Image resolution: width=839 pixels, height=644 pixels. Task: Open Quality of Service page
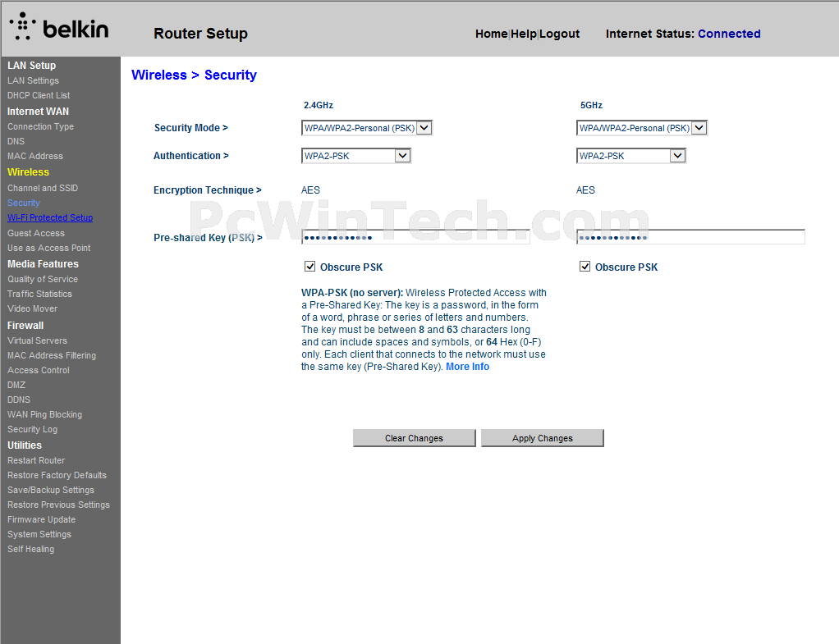point(43,279)
